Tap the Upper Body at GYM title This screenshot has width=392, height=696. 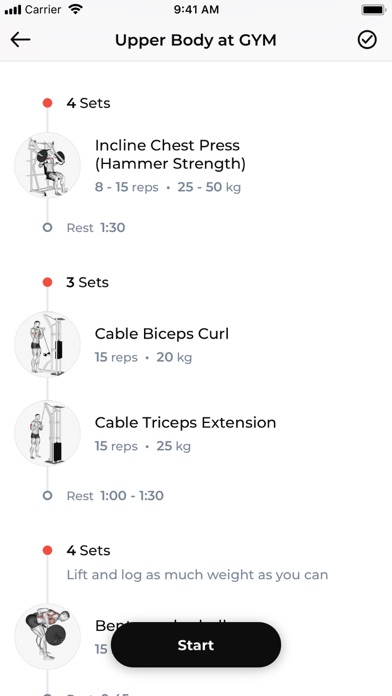196,40
